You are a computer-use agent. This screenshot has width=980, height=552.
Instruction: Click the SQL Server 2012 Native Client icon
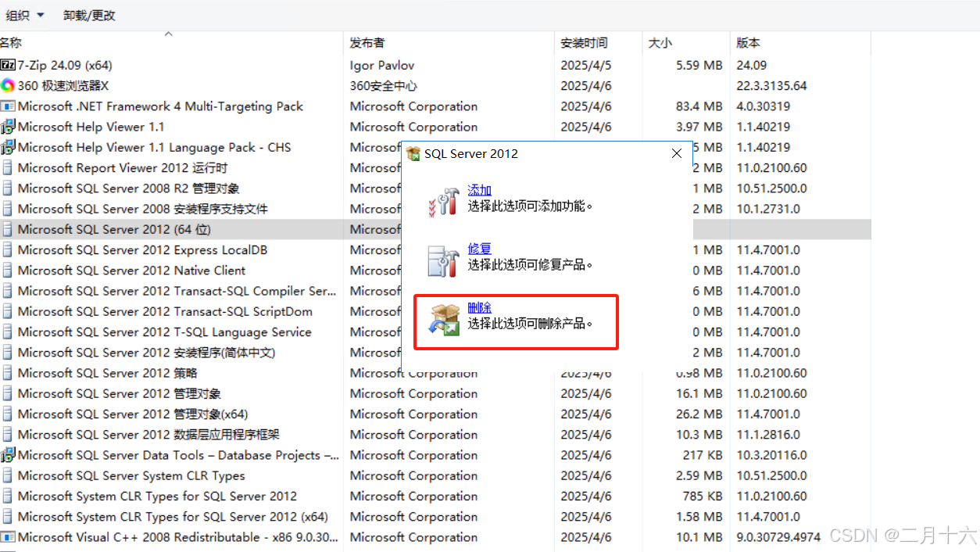tap(8, 271)
